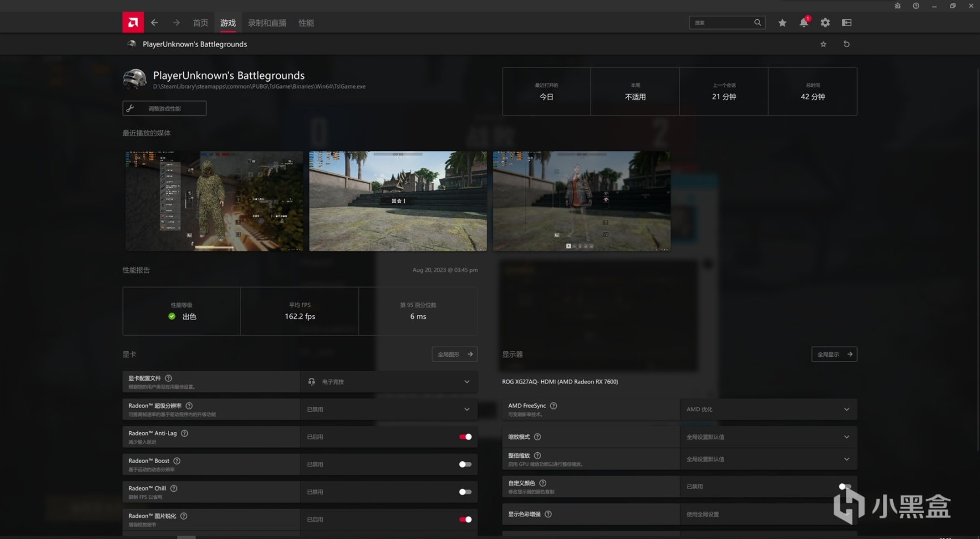Click this week value 不适用
Image resolution: width=980 pixels, height=539 pixels.
click(x=635, y=97)
